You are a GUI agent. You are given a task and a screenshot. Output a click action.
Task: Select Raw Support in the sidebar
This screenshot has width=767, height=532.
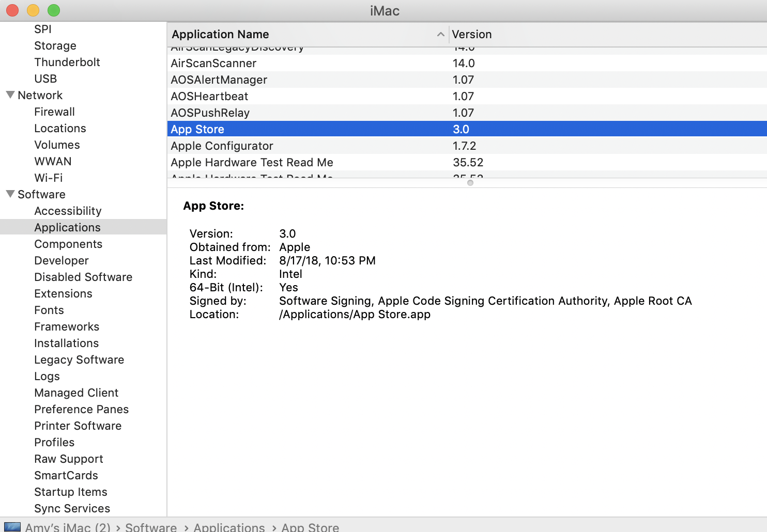tap(69, 459)
